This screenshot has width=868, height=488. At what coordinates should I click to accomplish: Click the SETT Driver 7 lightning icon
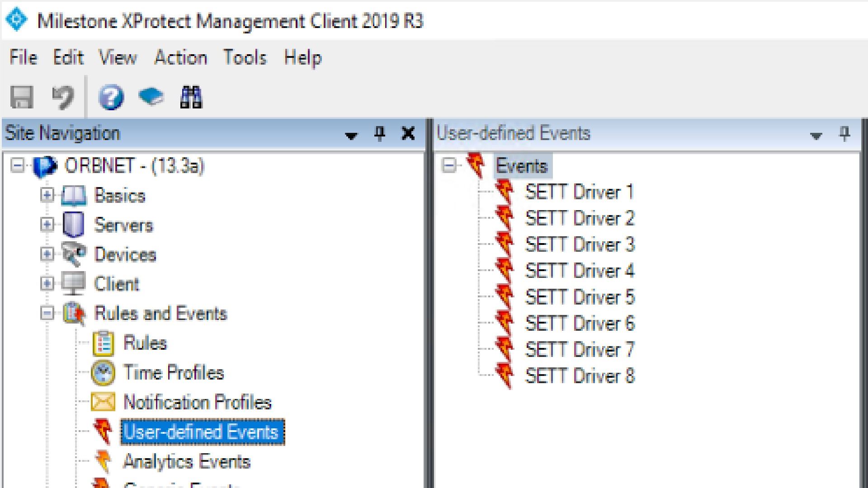pyautogui.click(x=505, y=349)
